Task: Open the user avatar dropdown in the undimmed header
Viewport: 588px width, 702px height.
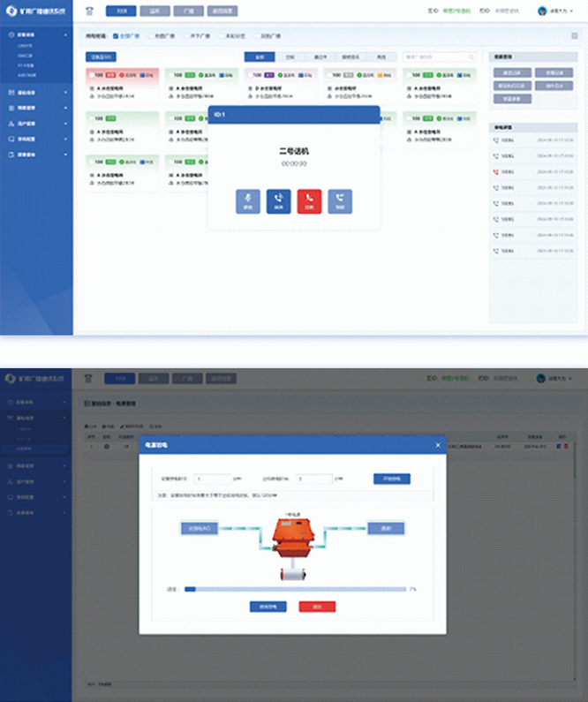Action: pos(554,11)
